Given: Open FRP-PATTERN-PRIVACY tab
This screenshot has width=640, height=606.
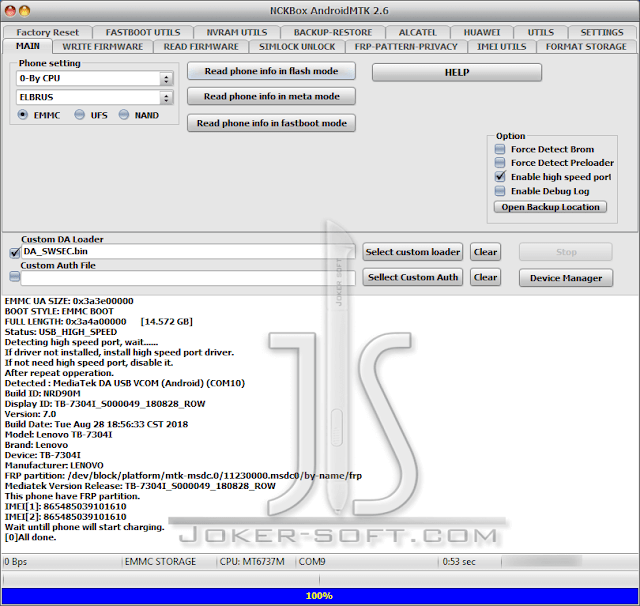Looking at the screenshot, I should coord(406,47).
